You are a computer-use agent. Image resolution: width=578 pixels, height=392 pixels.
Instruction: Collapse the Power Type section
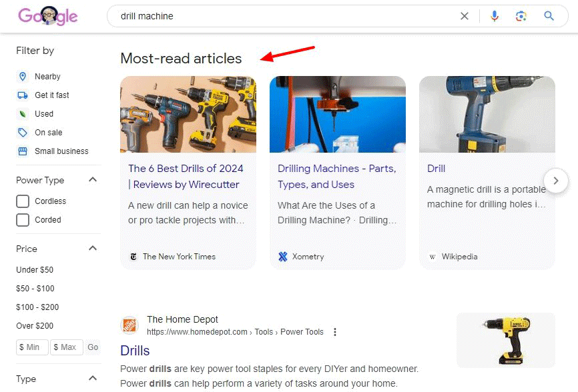tap(93, 180)
